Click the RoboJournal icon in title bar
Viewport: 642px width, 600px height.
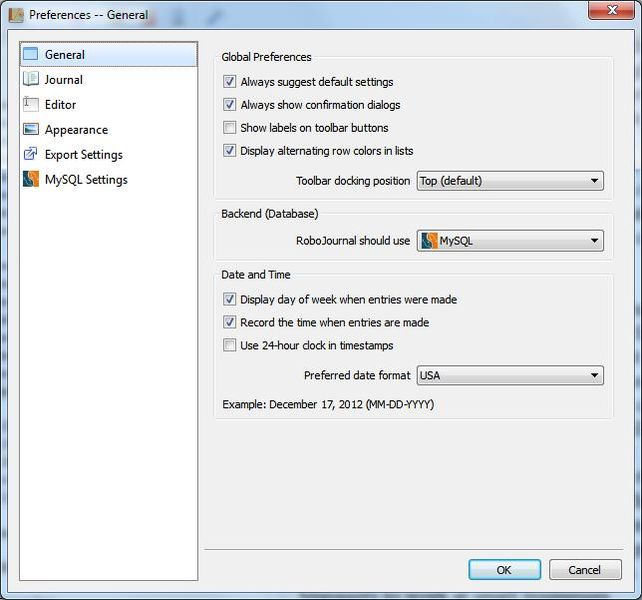(16, 15)
